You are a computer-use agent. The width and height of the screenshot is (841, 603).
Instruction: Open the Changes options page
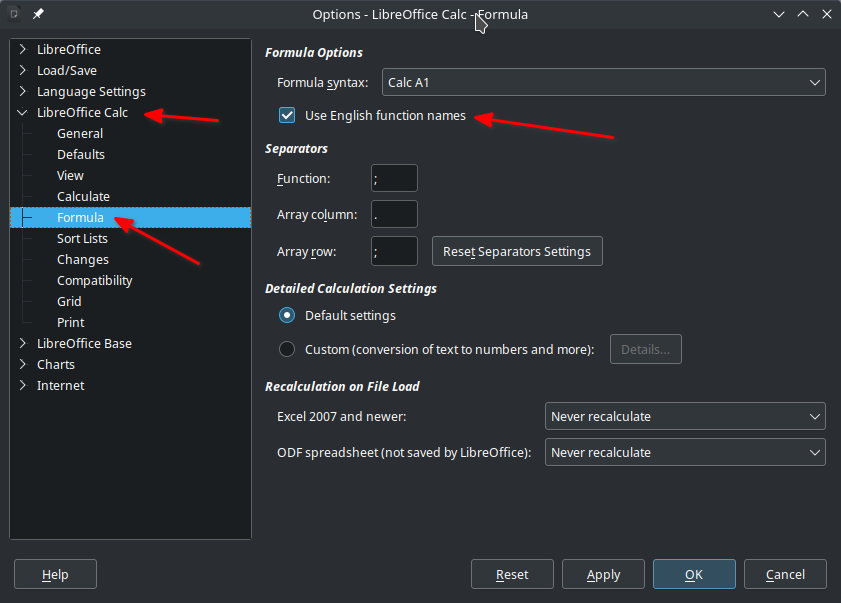pyautogui.click(x=83, y=260)
